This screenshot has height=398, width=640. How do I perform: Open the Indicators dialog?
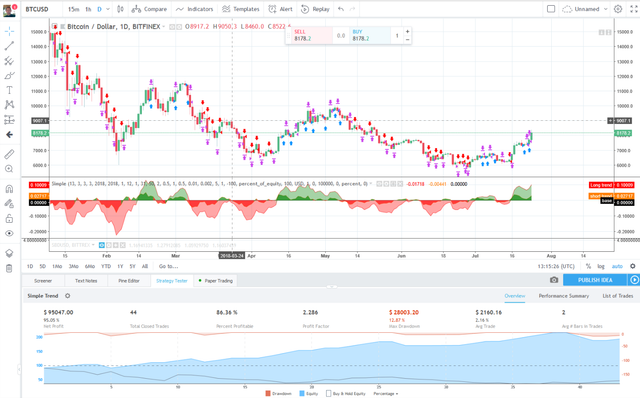tap(195, 9)
